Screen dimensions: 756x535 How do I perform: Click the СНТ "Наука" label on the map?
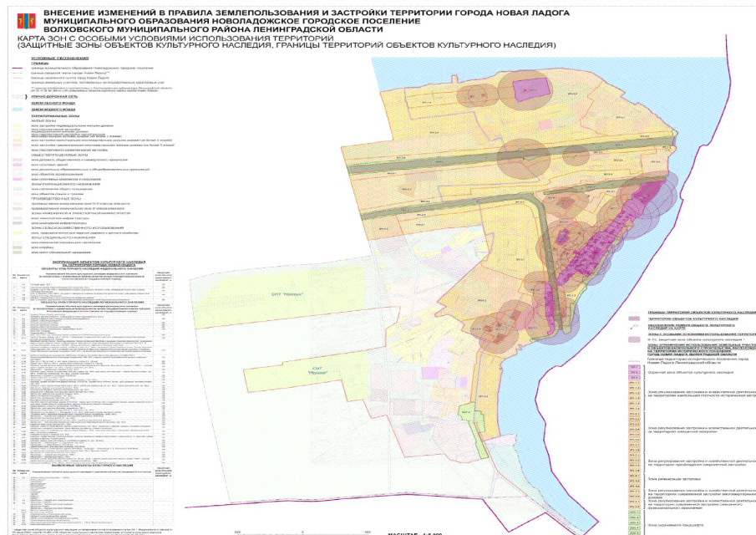[x=317, y=371]
